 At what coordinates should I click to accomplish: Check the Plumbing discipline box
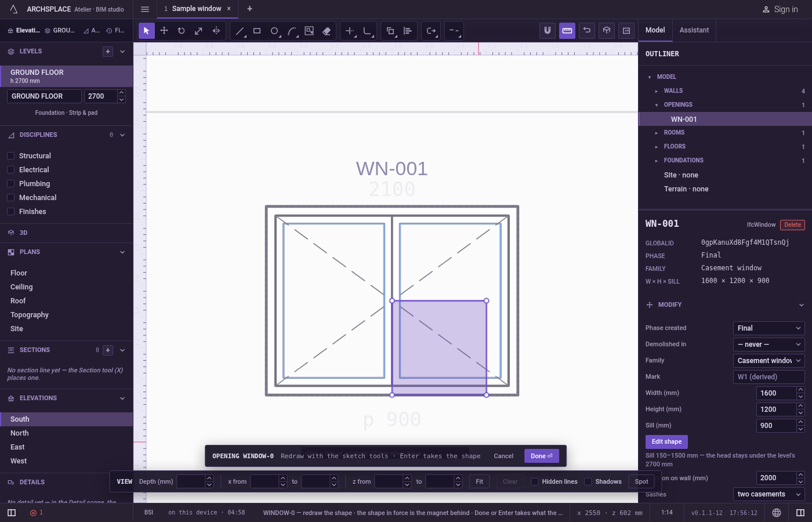tap(10, 184)
